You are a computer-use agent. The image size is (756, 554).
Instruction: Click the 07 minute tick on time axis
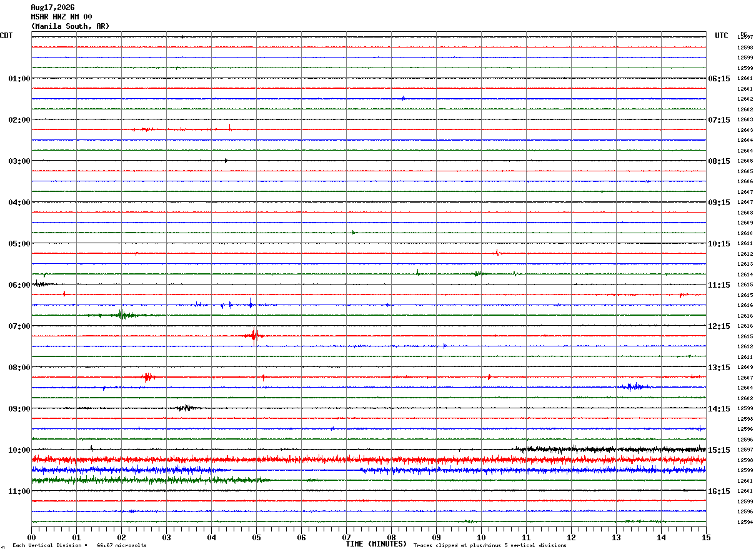346,537
